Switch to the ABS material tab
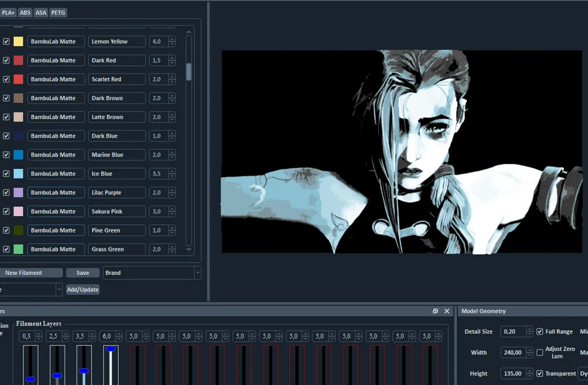This screenshot has width=588, height=385. pyautogui.click(x=25, y=12)
